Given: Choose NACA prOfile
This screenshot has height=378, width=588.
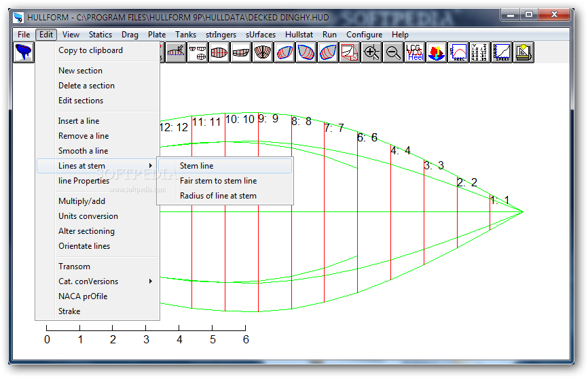Looking at the screenshot, I should 98,296.
